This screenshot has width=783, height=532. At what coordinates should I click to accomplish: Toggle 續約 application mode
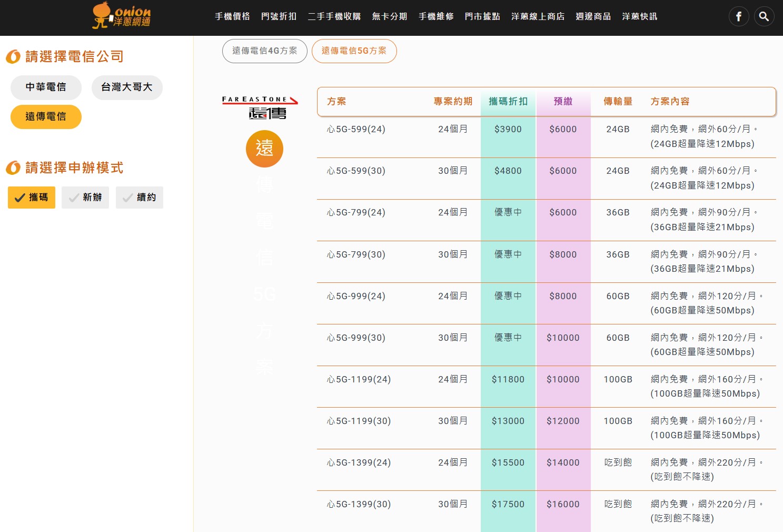tap(140, 198)
